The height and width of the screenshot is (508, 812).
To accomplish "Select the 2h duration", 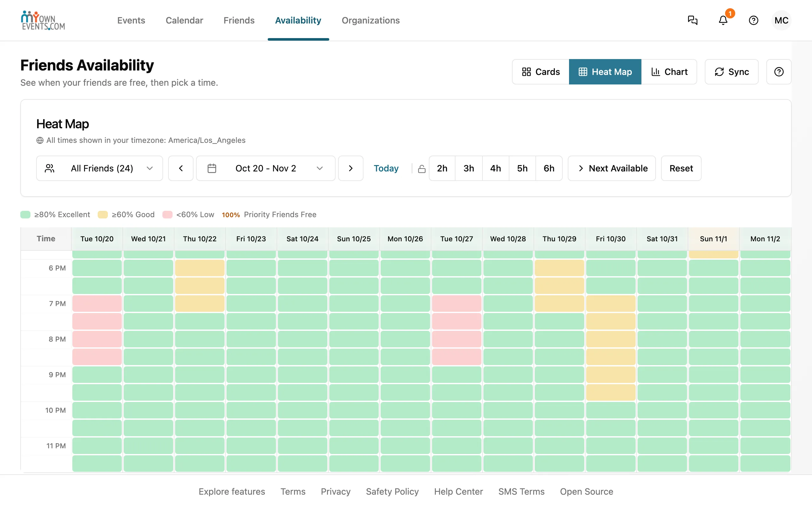I will (x=442, y=168).
